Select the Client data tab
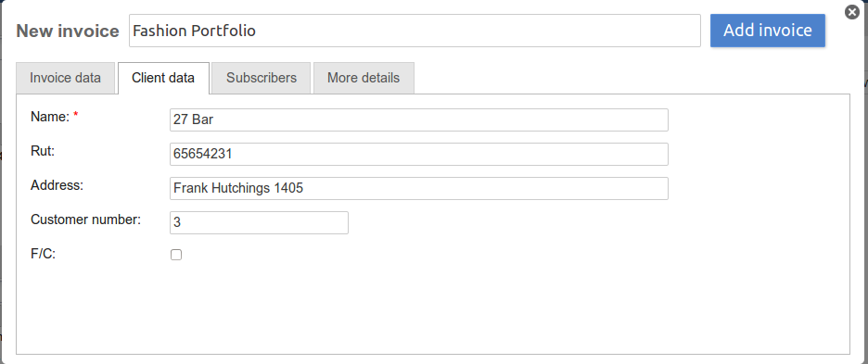This screenshot has width=868, height=364. (x=163, y=78)
